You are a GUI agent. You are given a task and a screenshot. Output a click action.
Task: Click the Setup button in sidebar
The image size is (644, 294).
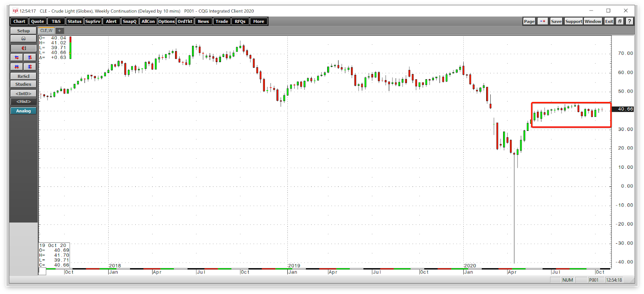coord(23,31)
